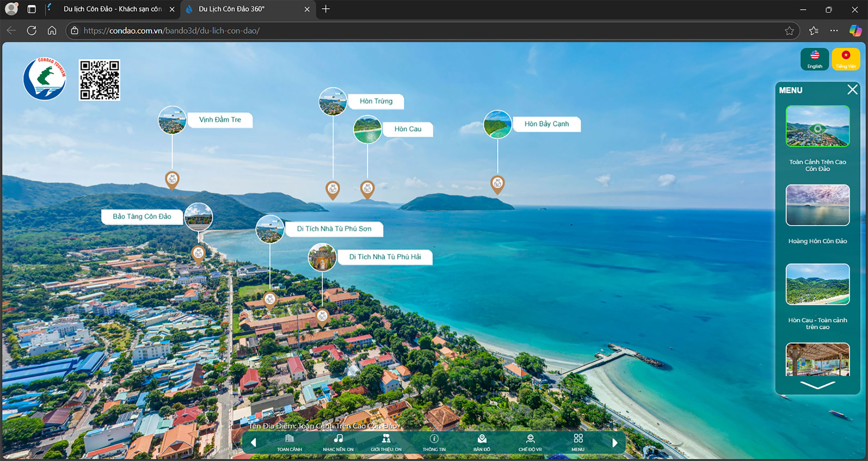Select Toàn Cảnh Trên Cao Côn Đảo thumbnail
Image resolution: width=868 pixels, height=461 pixels.
click(x=817, y=126)
